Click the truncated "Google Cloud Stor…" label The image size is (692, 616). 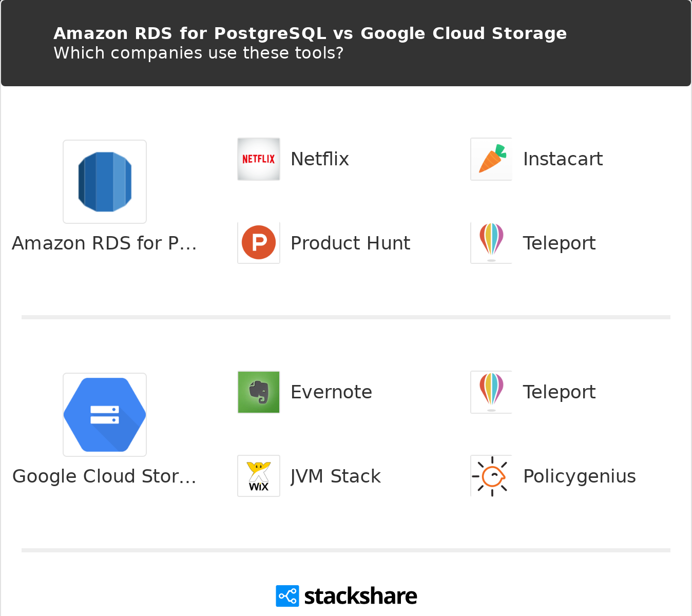[104, 476]
